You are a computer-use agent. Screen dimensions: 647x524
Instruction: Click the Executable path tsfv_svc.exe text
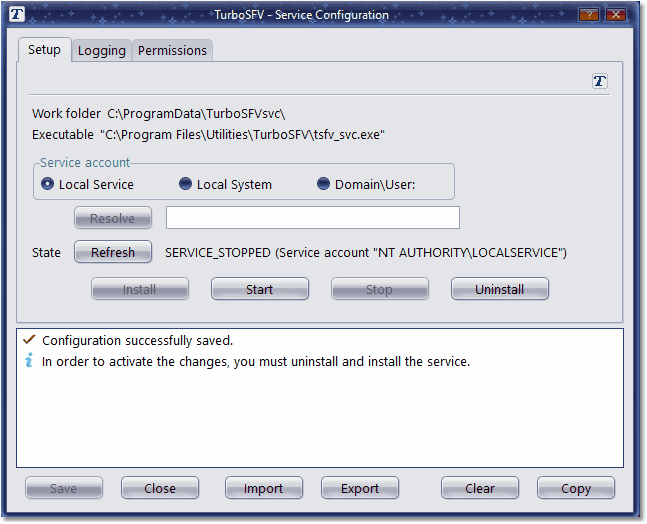coord(243,135)
